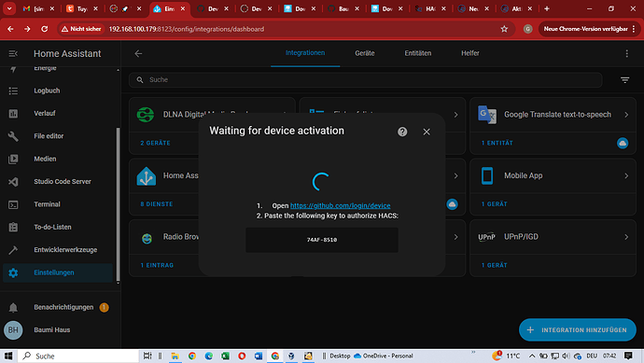
Task: Open the integrations filter menu
Action: click(x=624, y=80)
